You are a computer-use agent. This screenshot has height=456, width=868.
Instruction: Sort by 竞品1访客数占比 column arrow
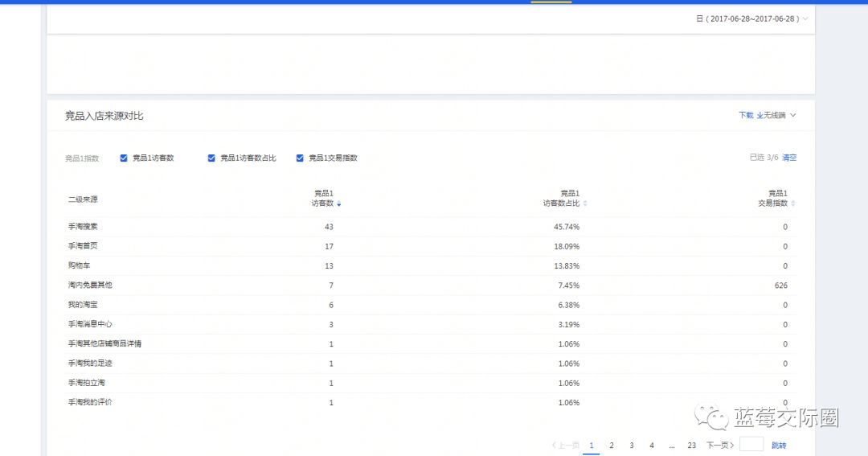[x=585, y=203]
